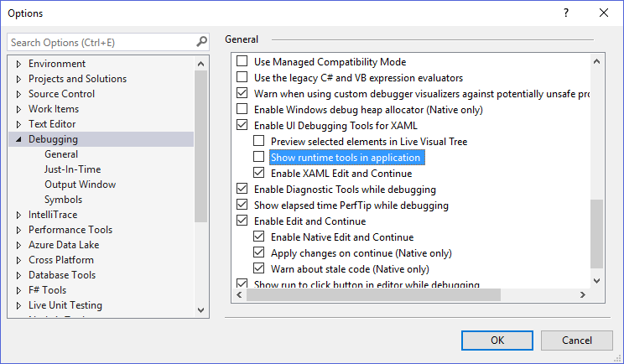624x364 pixels.
Task: Expand the Text Editor node
Action: (18, 124)
